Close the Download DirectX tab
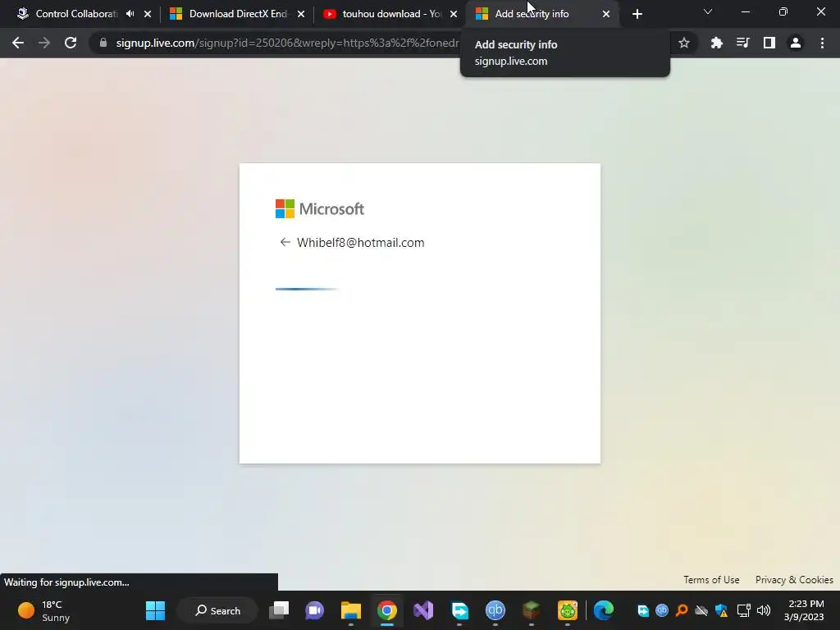Screen dimensions: 840x630 [x=301, y=14]
